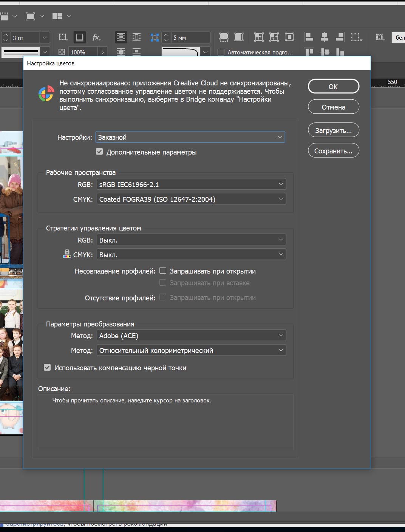The width and height of the screenshot is (405, 532).
Task: Click the wrap around object shape icon
Action: click(x=121, y=52)
